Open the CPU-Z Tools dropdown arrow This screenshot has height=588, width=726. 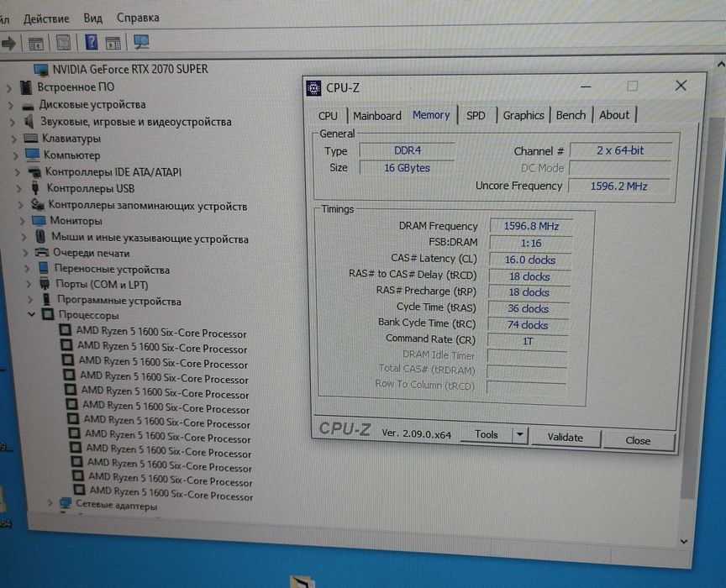click(x=520, y=434)
